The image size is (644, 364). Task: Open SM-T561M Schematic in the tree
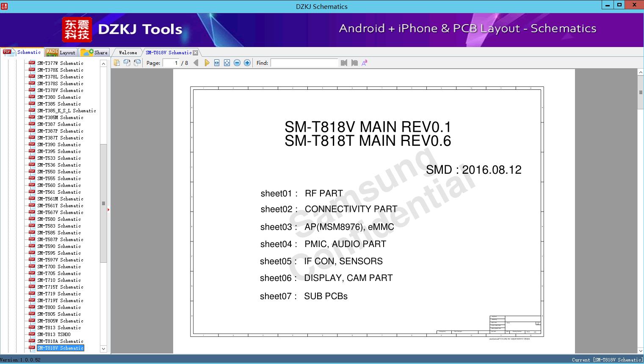click(x=60, y=199)
